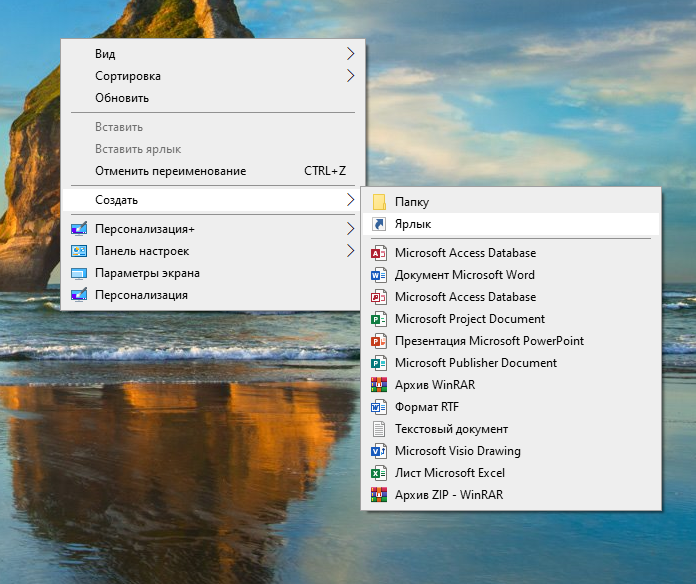696x584 pixels.
Task: Click the Excel icon for Лист Microsoft Excel
Action: tap(379, 473)
